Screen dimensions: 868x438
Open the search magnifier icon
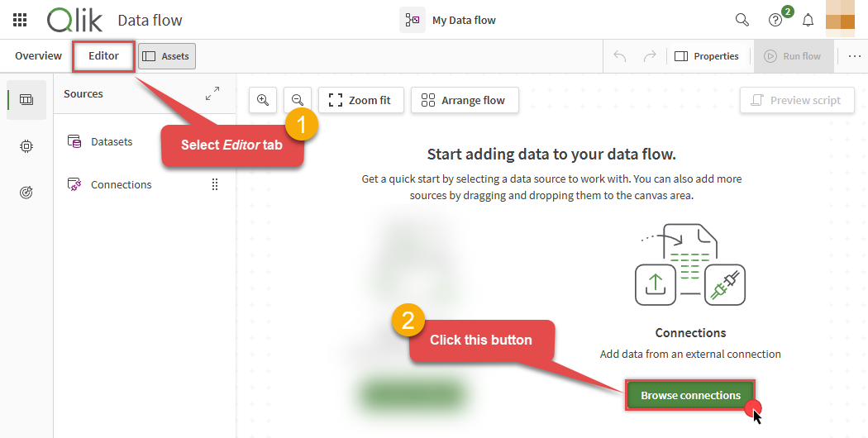(x=742, y=20)
